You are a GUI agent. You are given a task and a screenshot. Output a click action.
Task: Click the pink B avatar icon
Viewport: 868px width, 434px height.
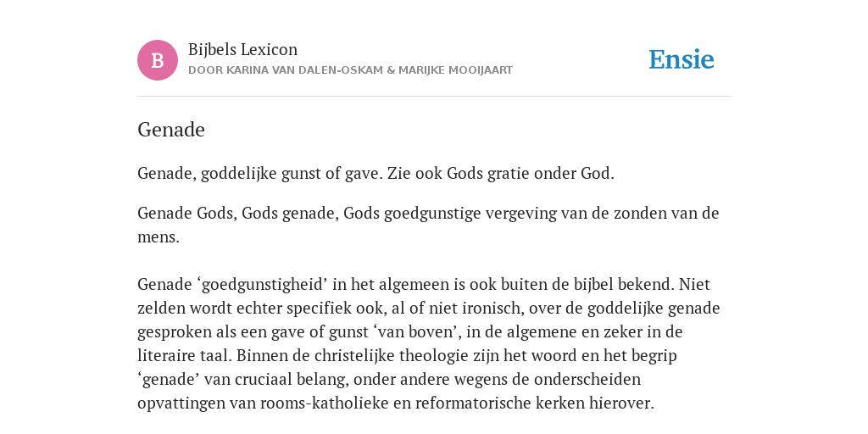coord(158,60)
